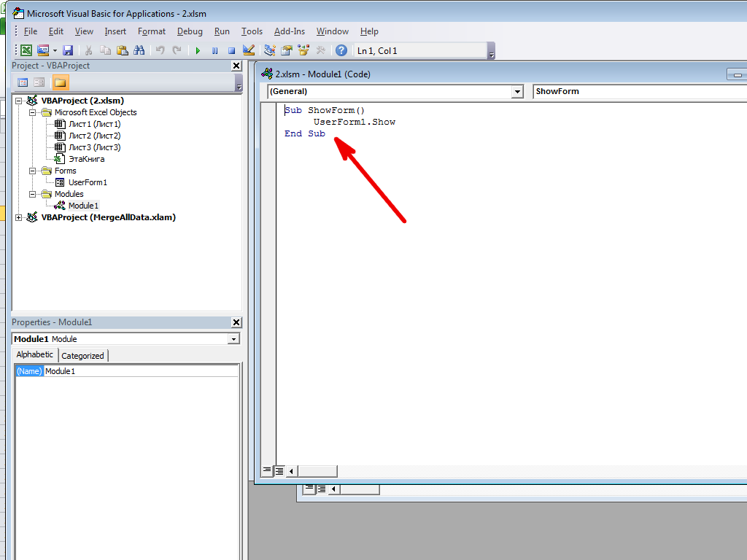
Task: Switch to the Alphabetic properties tab
Action: pos(34,355)
